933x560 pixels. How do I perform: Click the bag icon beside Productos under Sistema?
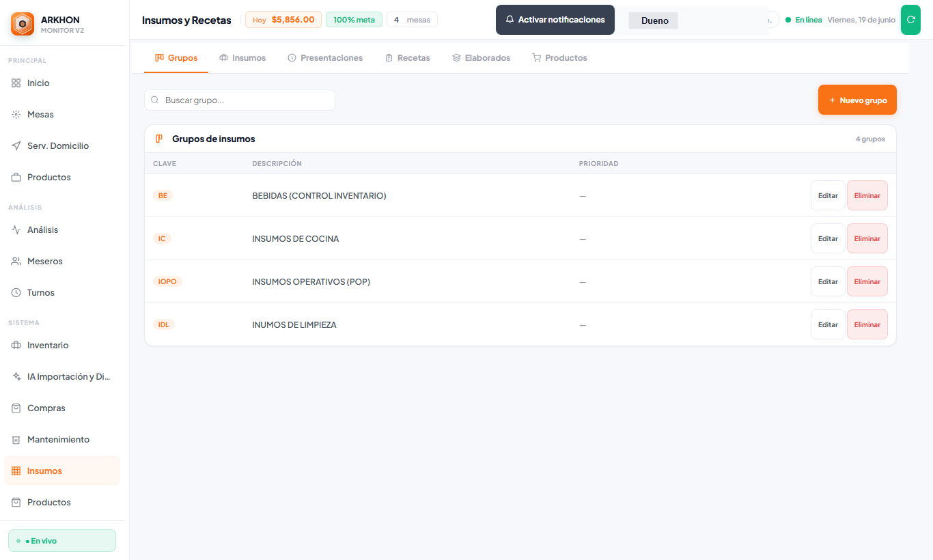(x=16, y=502)
